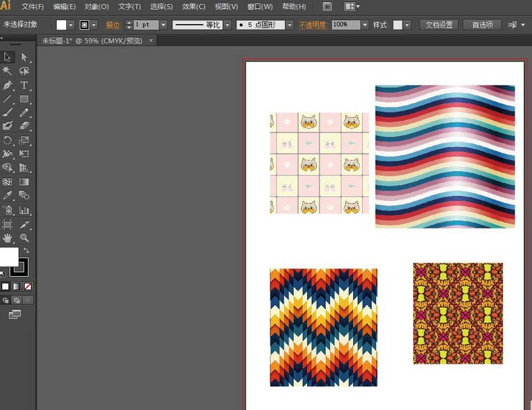
Task: Choose the Rectangle tool
Action: [x=24, y=99]
